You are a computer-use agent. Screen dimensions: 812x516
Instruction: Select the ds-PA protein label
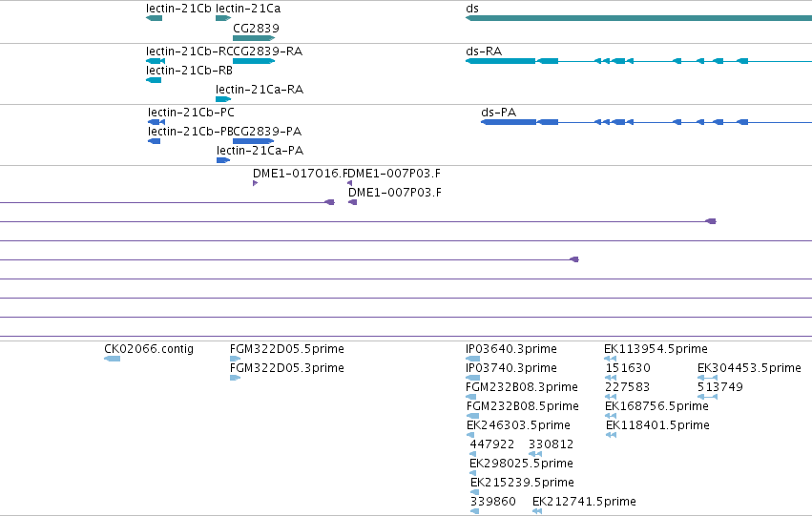[x=499, y=113]
